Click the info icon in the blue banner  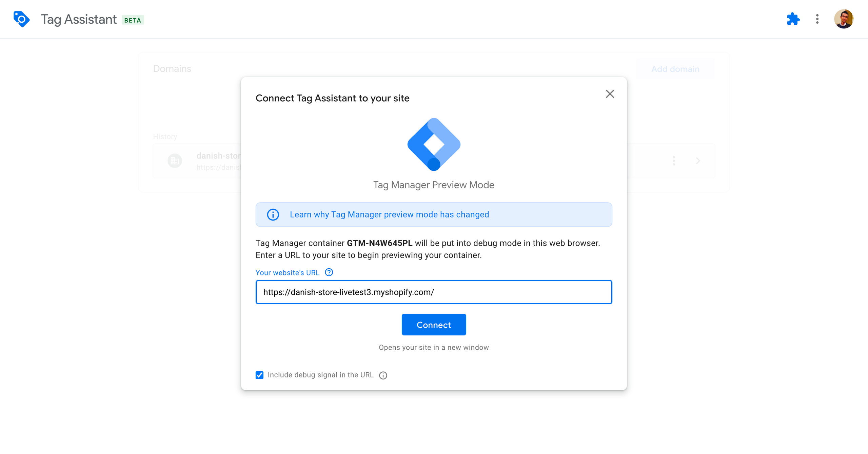point(273,214)
